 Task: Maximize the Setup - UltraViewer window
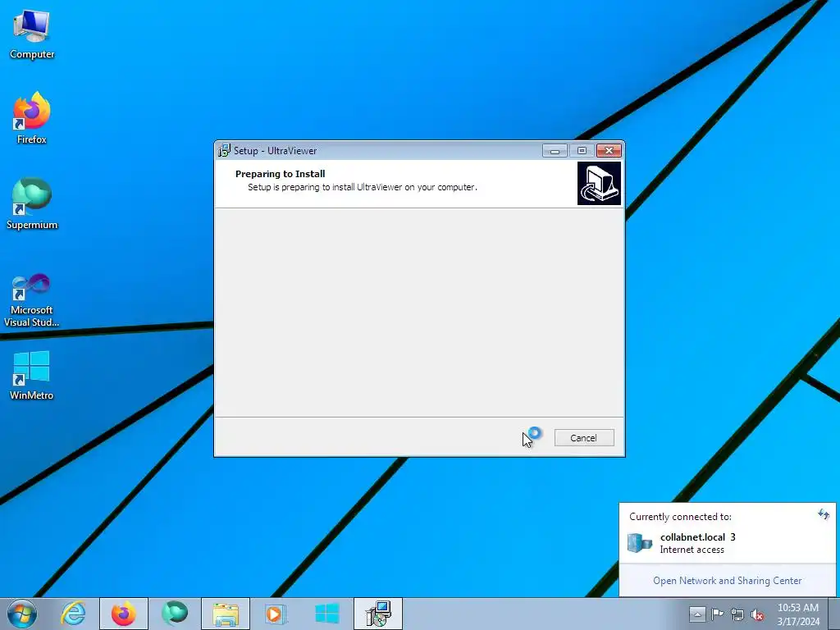click(x=582, y=151)
